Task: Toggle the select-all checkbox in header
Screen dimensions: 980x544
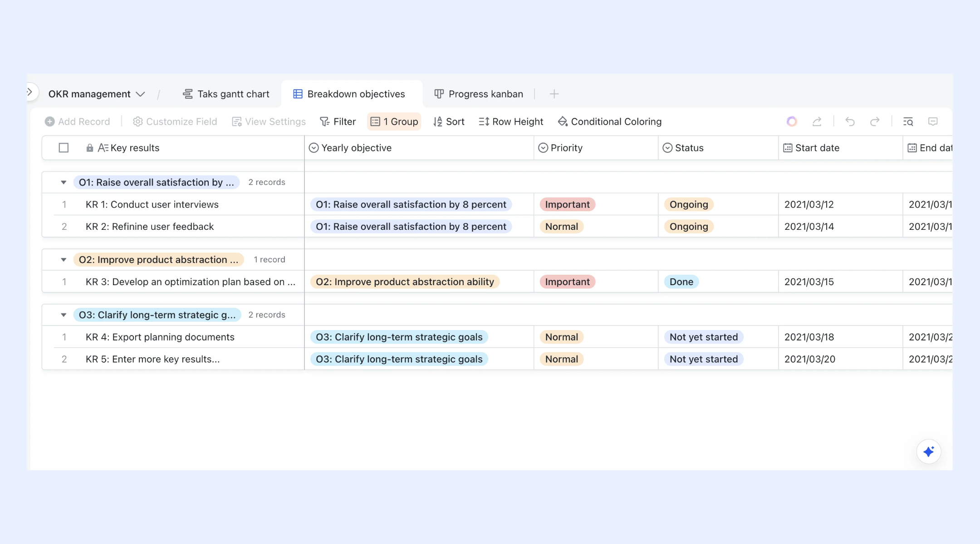Action: (x=64, y=148)
